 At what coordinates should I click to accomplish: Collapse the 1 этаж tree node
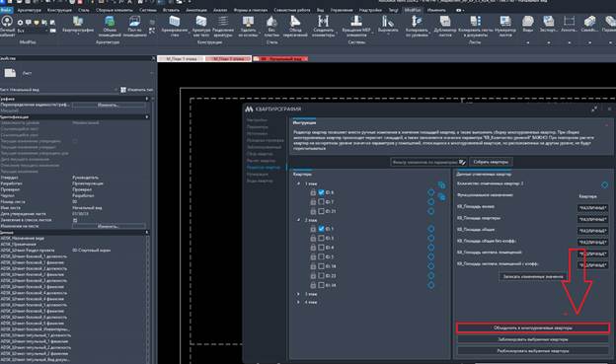298,183
